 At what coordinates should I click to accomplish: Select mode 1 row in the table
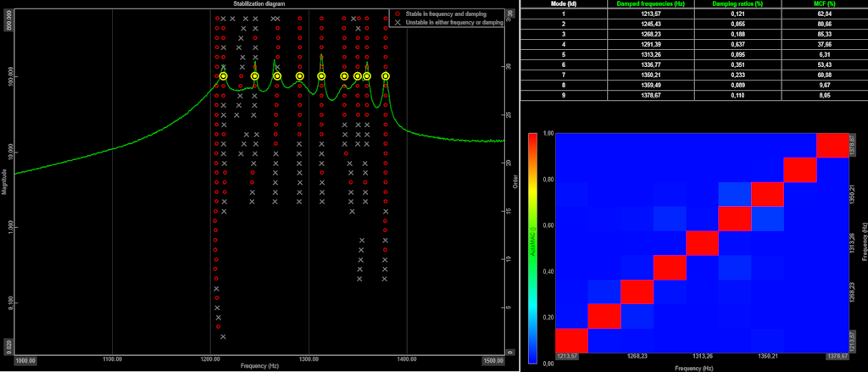694,14
